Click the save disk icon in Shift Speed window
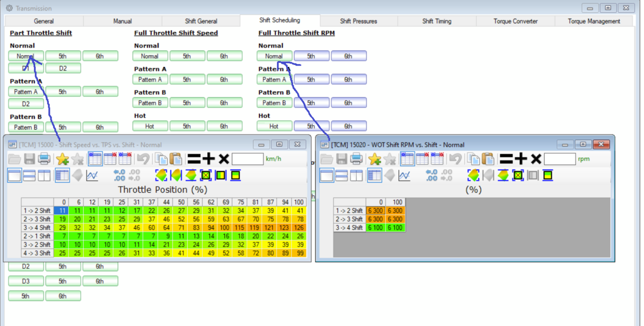This screenshot has width=644, height=326. 30,159
